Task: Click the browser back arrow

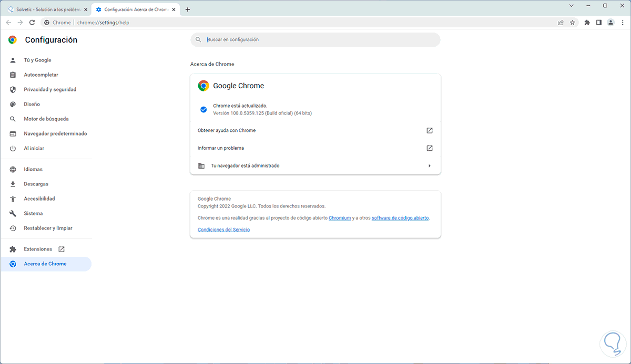Action: point(8,23)
